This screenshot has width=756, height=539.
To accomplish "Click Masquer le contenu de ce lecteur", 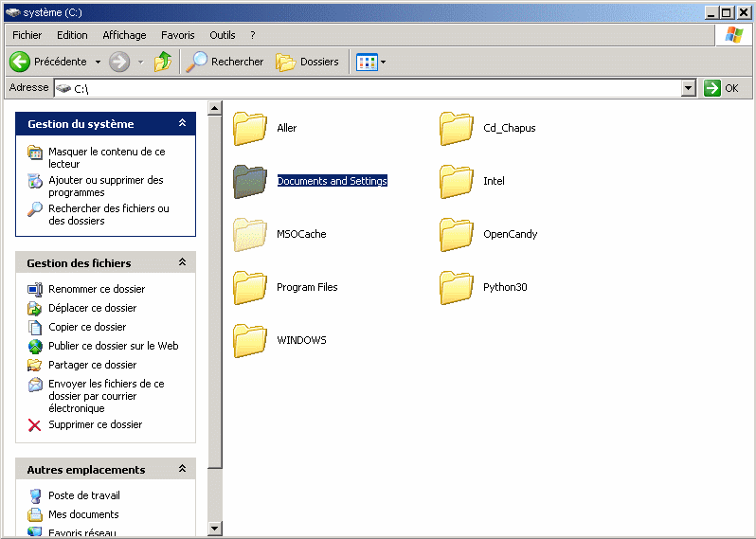I will pyautogui.click(x=106, y=157).
